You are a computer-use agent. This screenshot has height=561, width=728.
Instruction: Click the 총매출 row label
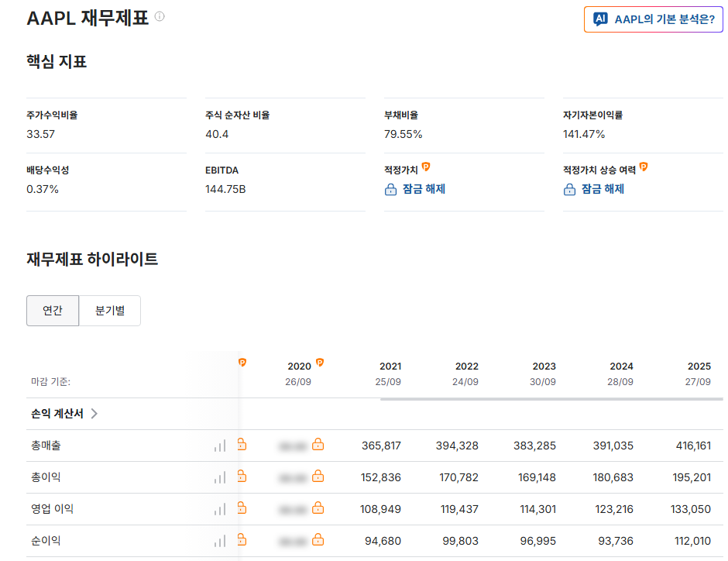click(x=46, y=446)
